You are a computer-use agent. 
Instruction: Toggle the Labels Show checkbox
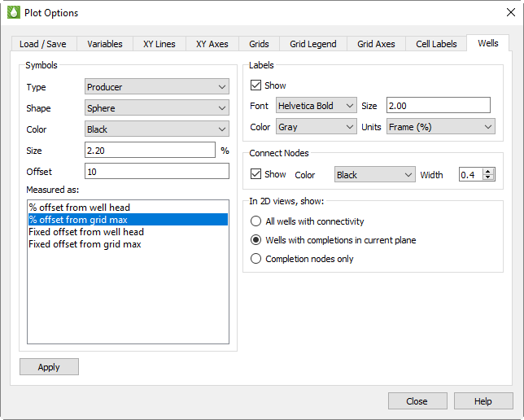[x=256, y=85]
